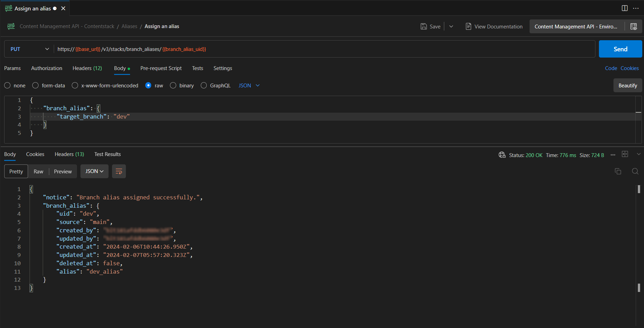Switch to the Params tab
Screen dimensions: 644x328
[x=12, y=68]
